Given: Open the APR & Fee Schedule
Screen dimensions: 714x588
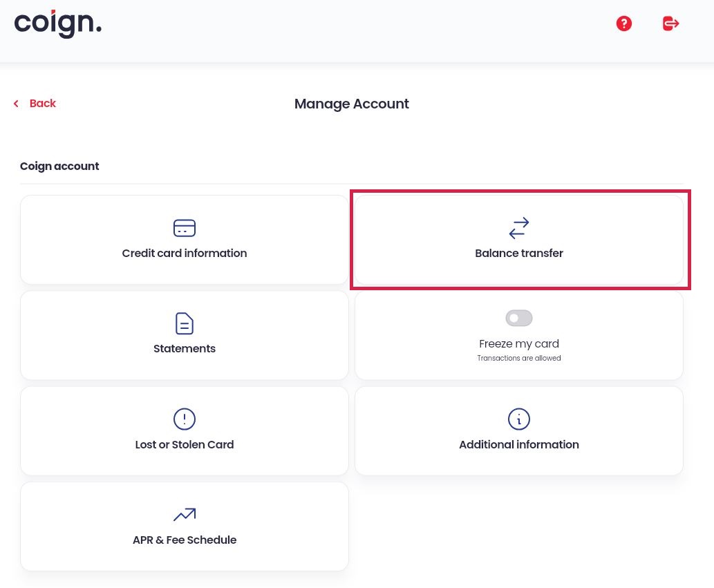Looking at the screenshot, I should [185, 526].
